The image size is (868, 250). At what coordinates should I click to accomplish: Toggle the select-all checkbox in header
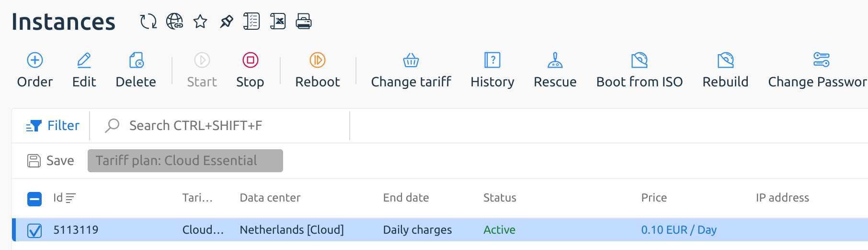[x=34, y=199]
